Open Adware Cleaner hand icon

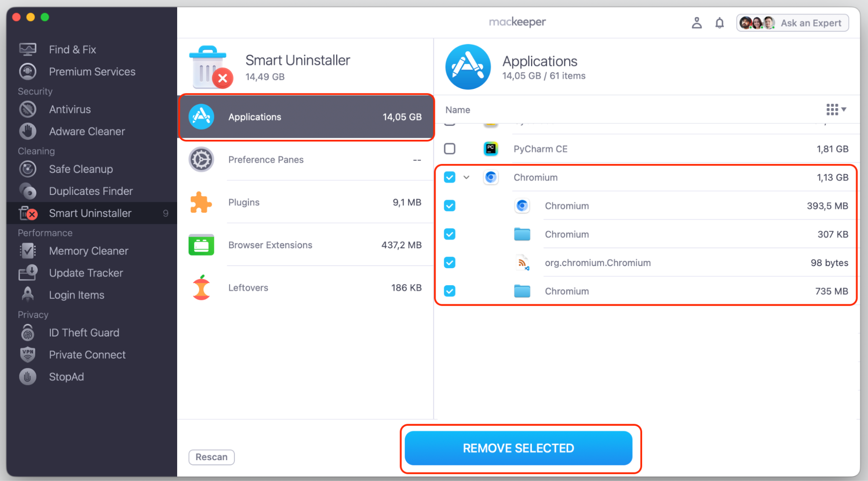coord(28,131)
